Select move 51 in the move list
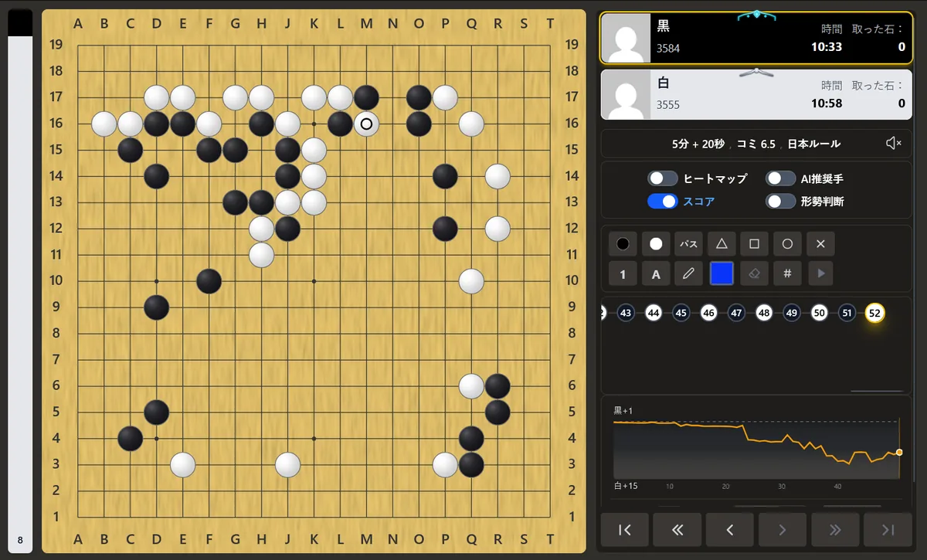 click(x=847, y=313)
